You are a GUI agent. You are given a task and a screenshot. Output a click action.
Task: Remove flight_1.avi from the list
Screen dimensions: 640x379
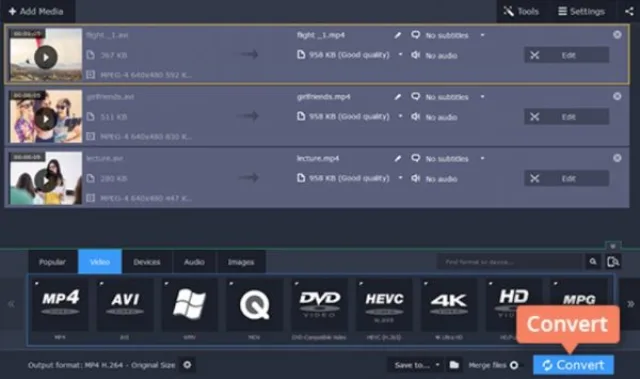coord(617,35)
